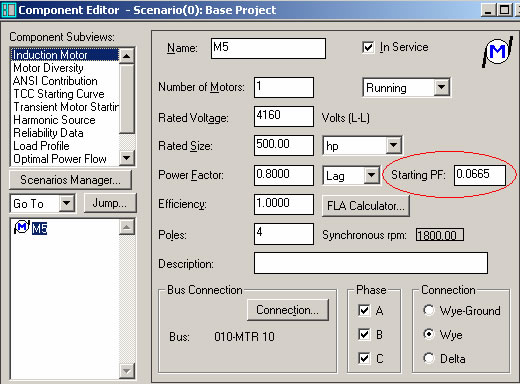Open the hp rated size unit dropdown
Viewport: 520px width, 384px height.
394,145
